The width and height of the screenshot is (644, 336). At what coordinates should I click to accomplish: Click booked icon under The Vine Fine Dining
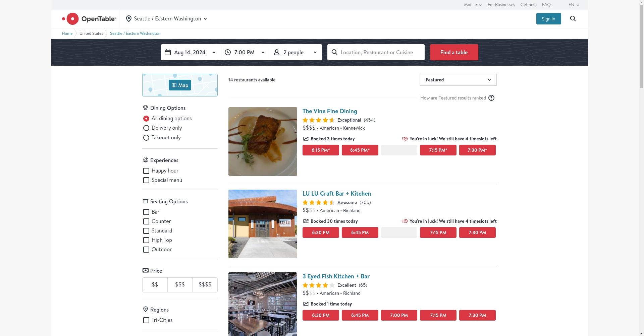306,139
